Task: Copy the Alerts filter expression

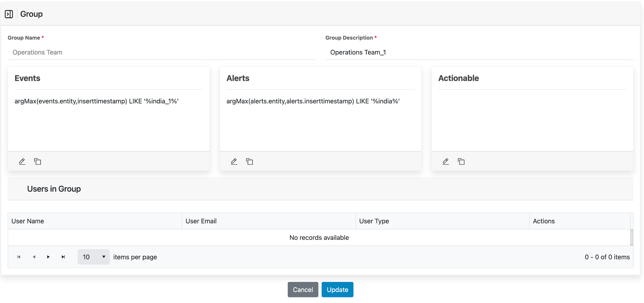Action: 250,162
